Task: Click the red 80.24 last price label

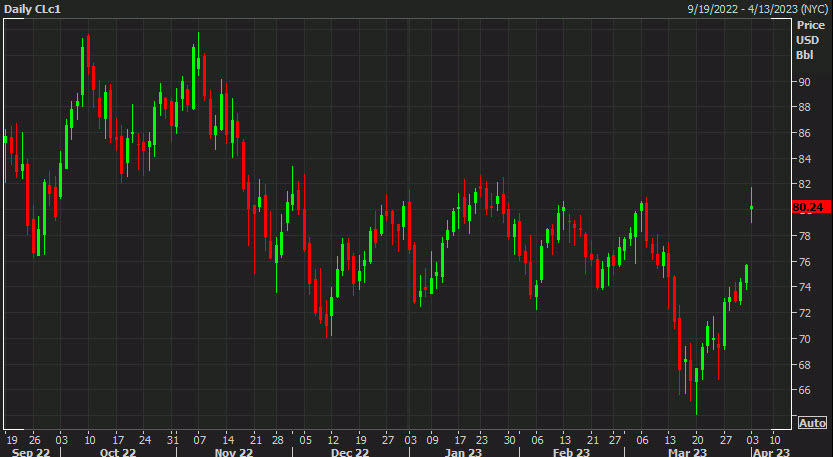Action: click(x=811, y=207)
